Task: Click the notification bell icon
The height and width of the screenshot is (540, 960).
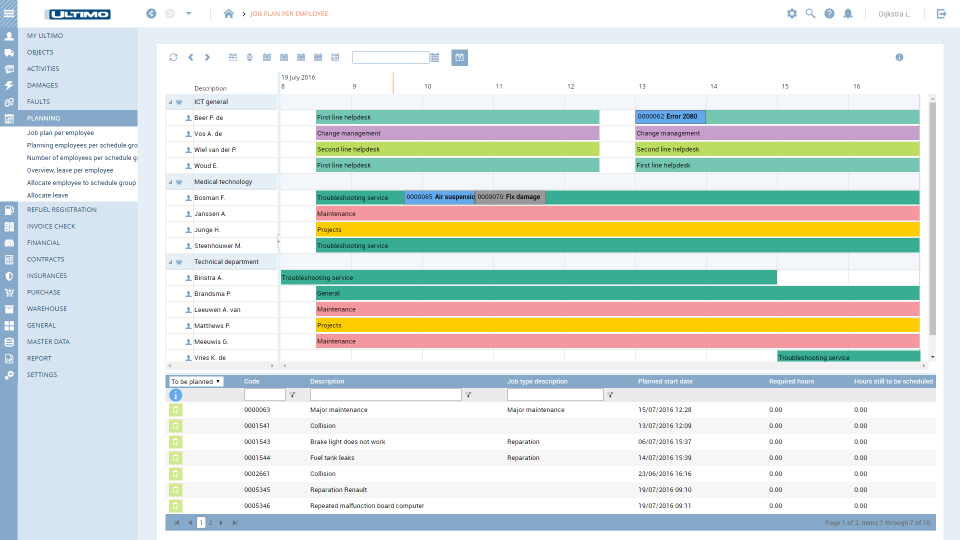Action: 848,14
